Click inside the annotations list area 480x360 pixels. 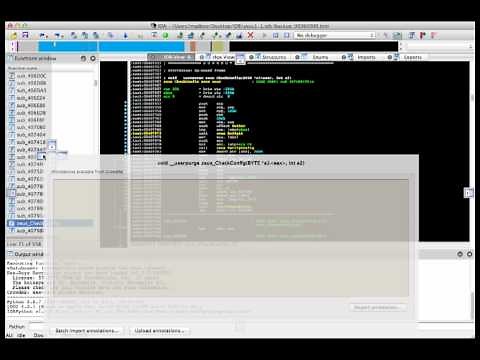point(231,237)
